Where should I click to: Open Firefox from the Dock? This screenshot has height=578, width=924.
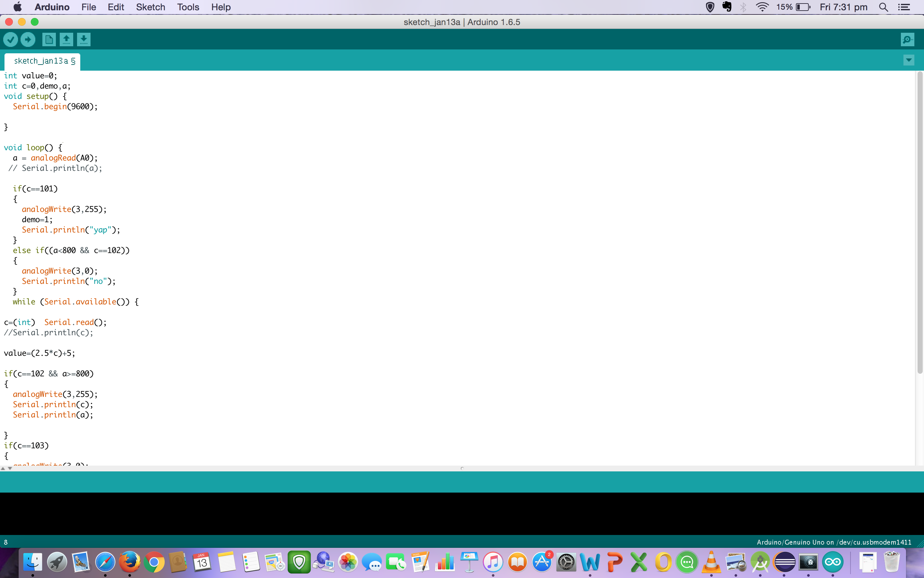[x=129, y=562]
